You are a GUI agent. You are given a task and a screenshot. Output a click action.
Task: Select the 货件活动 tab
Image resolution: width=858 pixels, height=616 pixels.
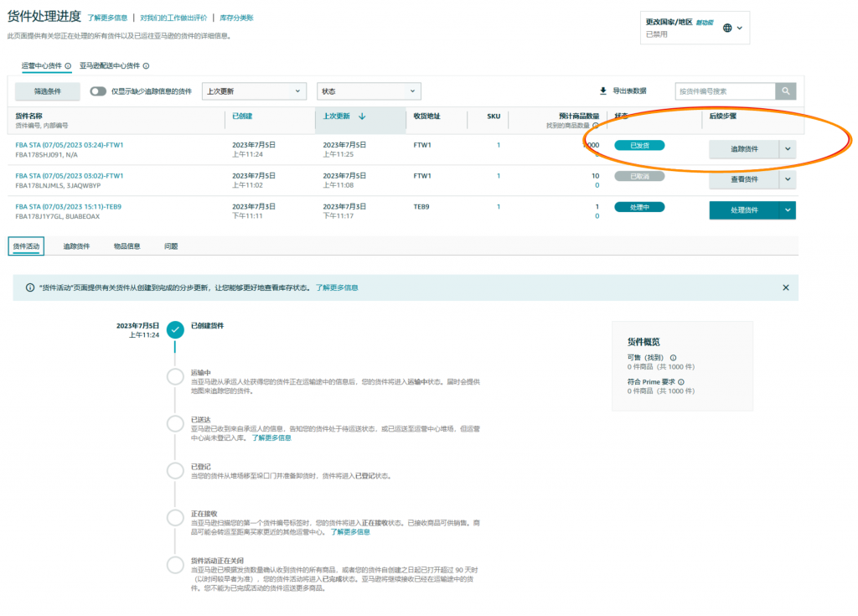[26, 246]
